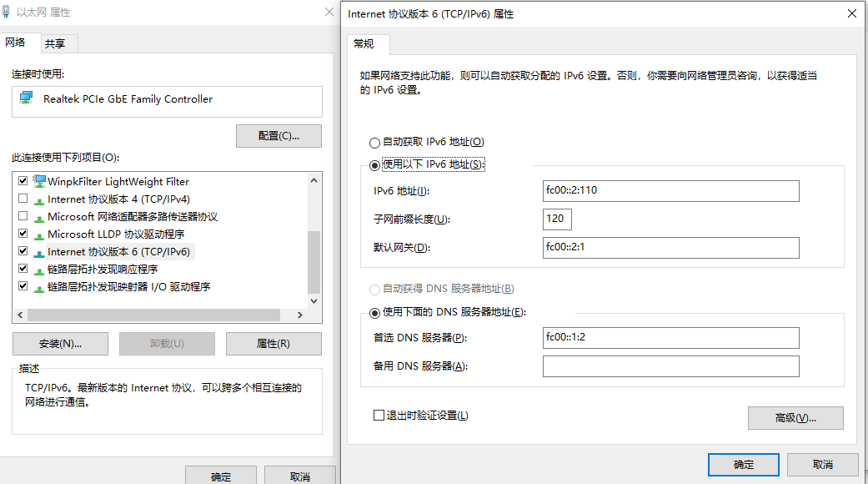Uncheck the Internet 协议版本 6 (TCP/IPv6) checkbox

click(23, 252)
